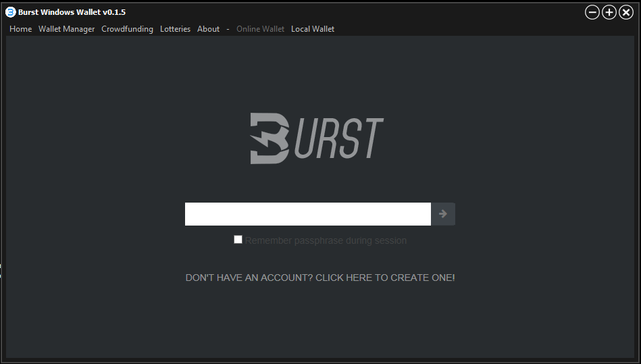Focus the passphrase input field

tap(308, 213)
